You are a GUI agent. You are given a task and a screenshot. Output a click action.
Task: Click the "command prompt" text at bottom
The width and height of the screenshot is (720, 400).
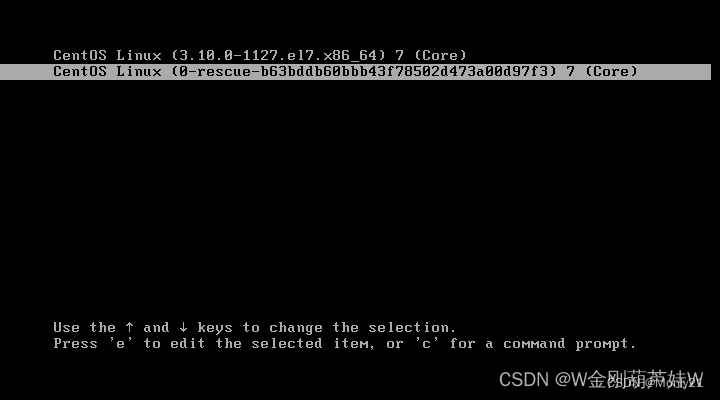[569, 344]
